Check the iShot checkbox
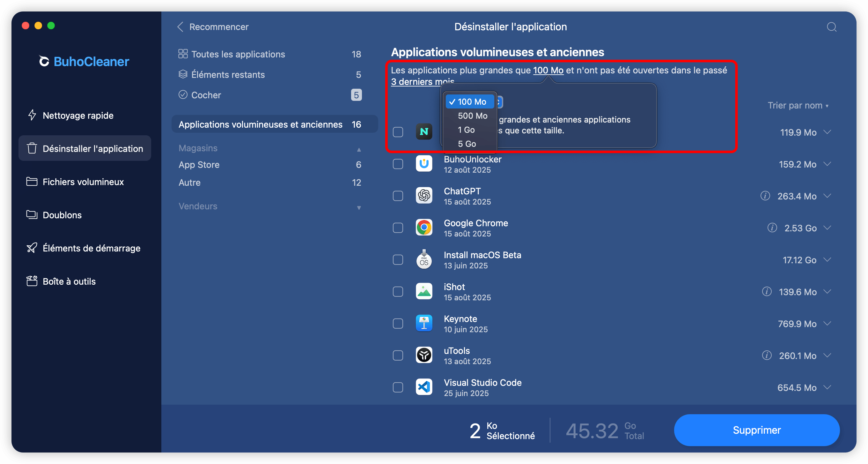The height and width of the screenshot is (464, 868). [x=398, y=291]
